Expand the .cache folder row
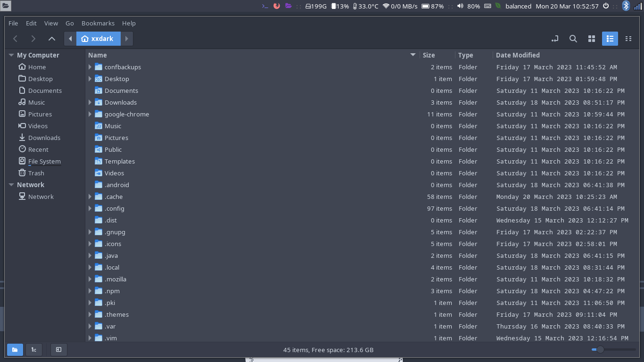 click(90, 197)
